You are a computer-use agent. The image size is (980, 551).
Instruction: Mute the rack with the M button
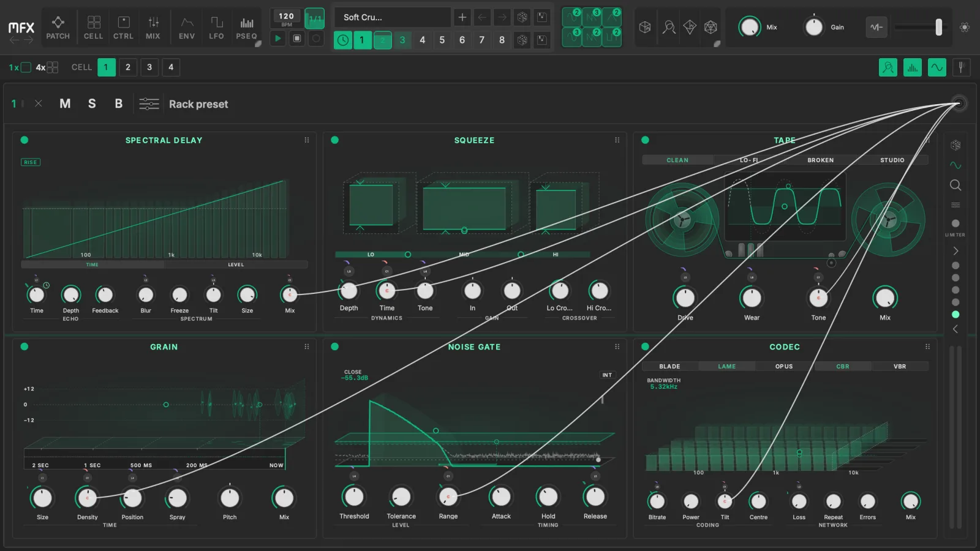(x=65, y=104)
